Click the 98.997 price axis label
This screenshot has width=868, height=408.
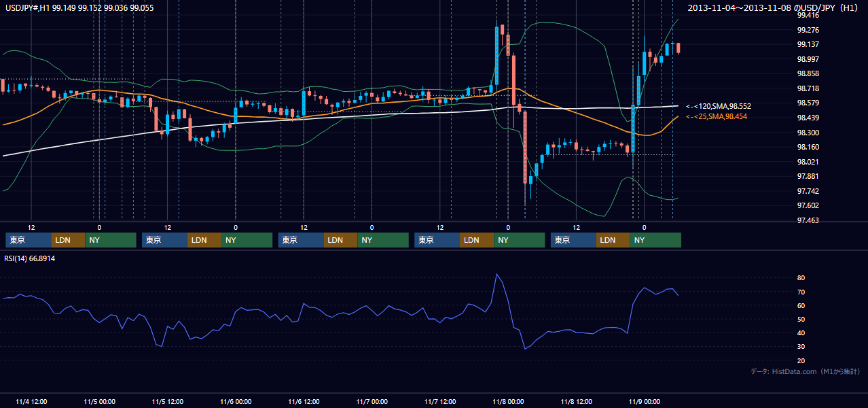(808, 59)
